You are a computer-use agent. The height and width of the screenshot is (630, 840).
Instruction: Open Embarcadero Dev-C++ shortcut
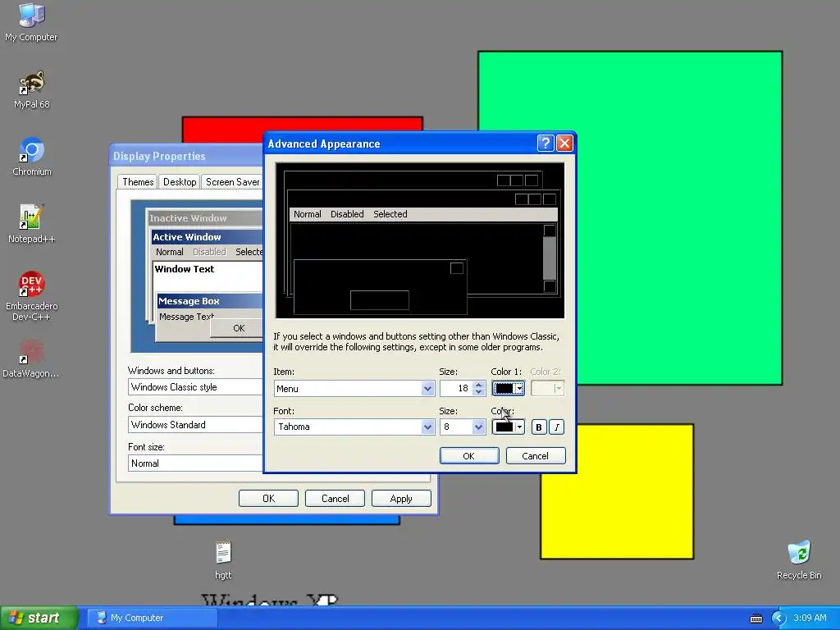point(32,296)
